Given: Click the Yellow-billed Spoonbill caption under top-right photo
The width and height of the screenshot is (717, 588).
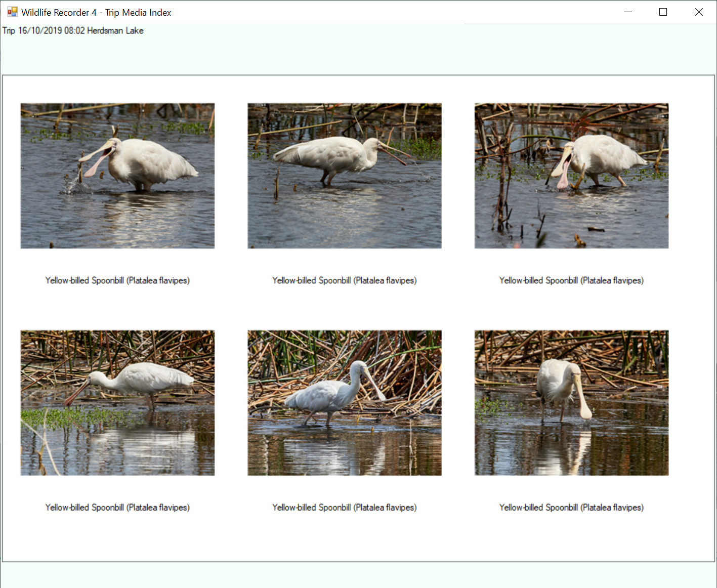Looking at the screenshot, I should click(x=571, y=280).
